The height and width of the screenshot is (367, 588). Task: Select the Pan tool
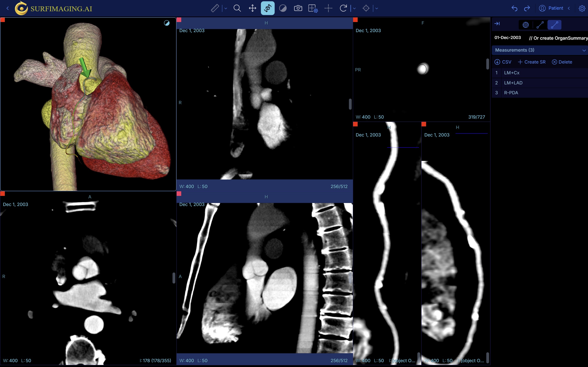coord(252,8)
